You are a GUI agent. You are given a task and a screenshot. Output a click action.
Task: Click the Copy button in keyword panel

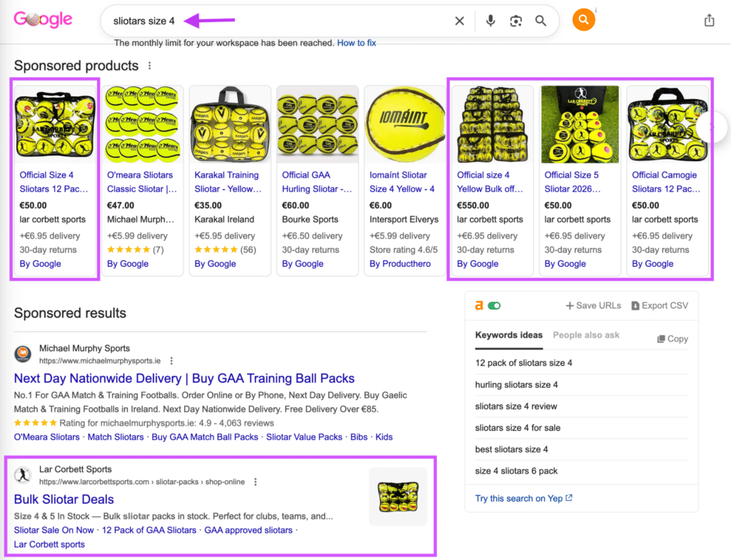(672, 339)
